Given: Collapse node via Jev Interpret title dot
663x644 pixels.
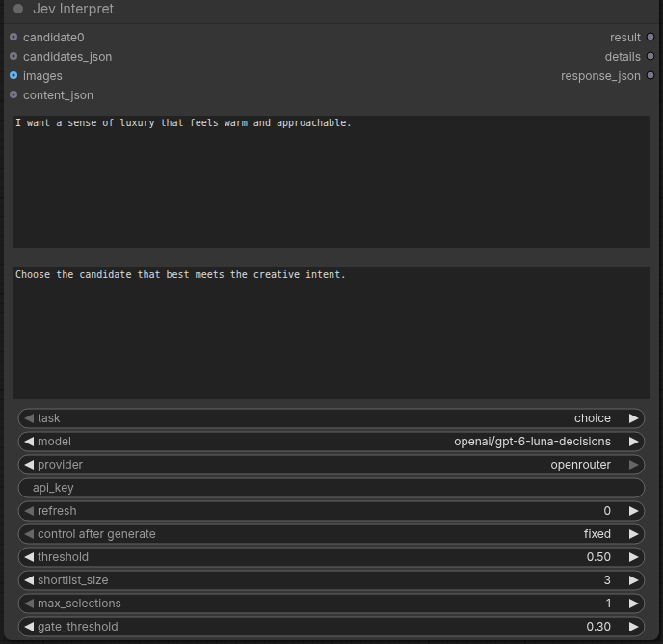Looking at the screenshot, I should [18, 9].
